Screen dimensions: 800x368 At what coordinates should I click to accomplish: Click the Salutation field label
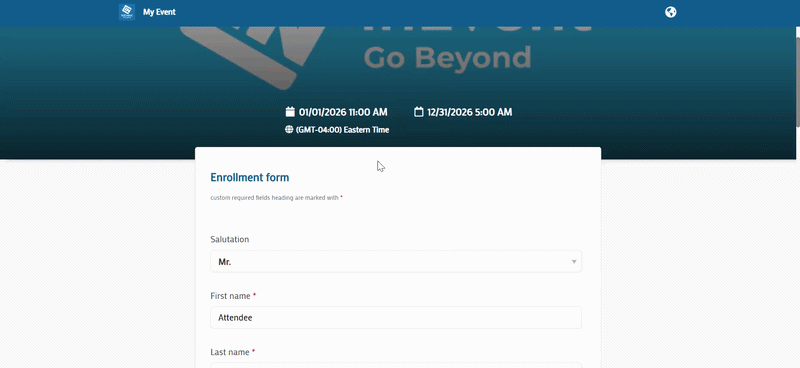point(230,239)
